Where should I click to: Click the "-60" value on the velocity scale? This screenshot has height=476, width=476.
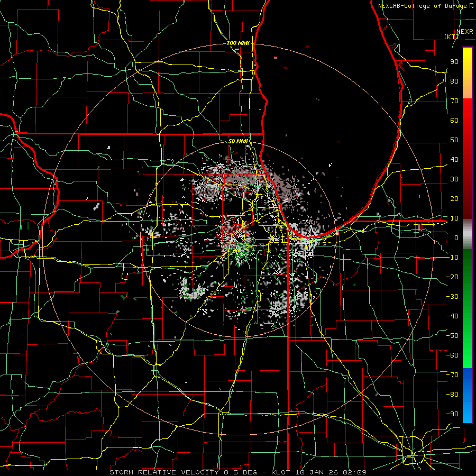tap(452, 355)
